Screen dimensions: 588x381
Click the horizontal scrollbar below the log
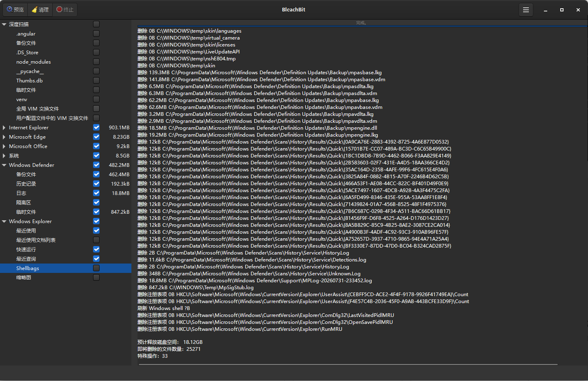[x=348, y=364]
